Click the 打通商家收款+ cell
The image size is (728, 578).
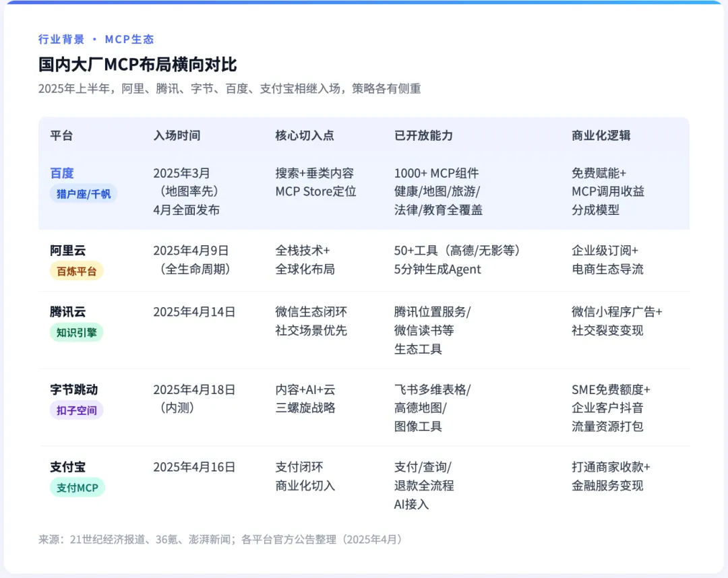[x=611, y=476]
